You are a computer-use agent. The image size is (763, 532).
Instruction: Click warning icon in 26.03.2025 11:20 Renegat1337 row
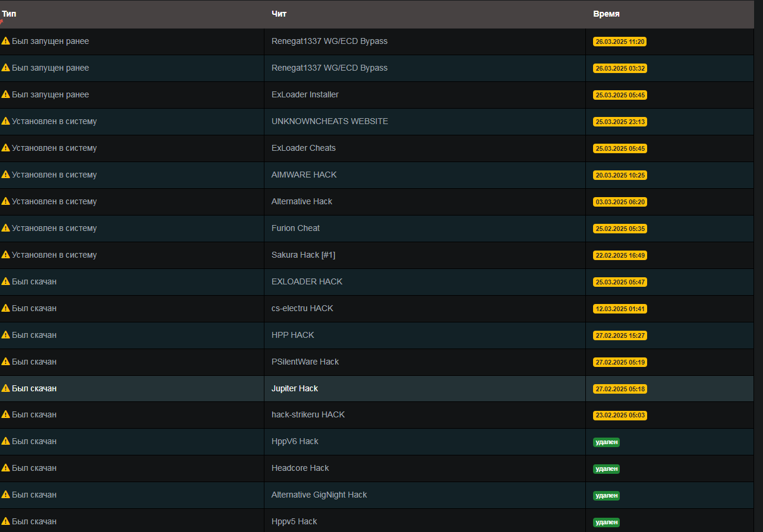click(x=6, y=41)
